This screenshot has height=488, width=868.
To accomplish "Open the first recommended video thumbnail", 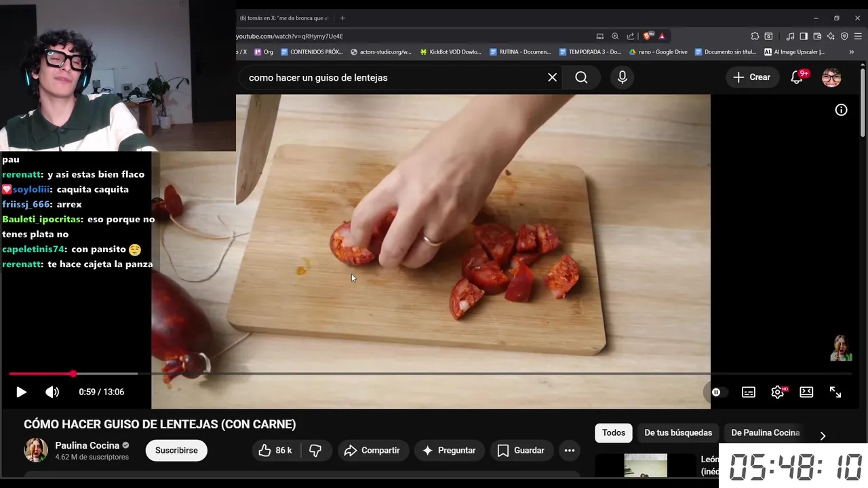I will (646, 466).
